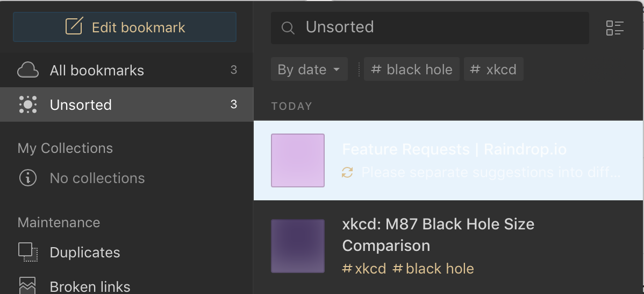This screenshot has height=294, width=644.
Task: Click the sync icon under Feature Requests
Action: [347, 172]
